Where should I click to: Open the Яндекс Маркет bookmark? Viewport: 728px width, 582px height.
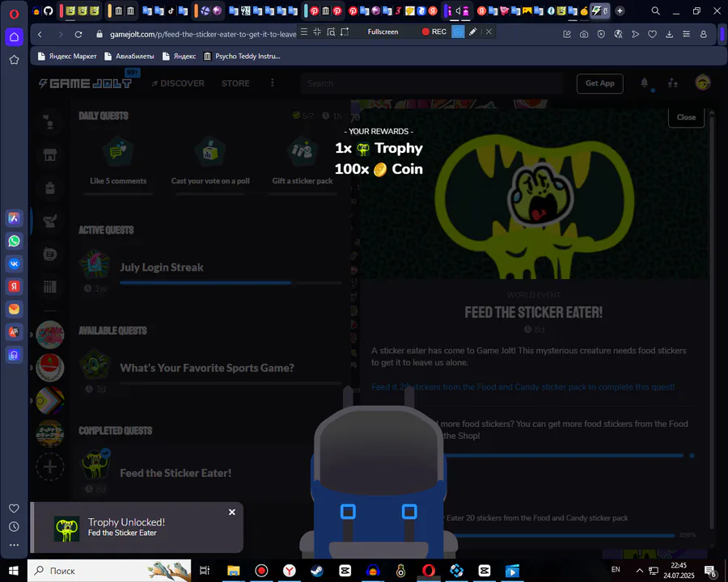point(67,56)
